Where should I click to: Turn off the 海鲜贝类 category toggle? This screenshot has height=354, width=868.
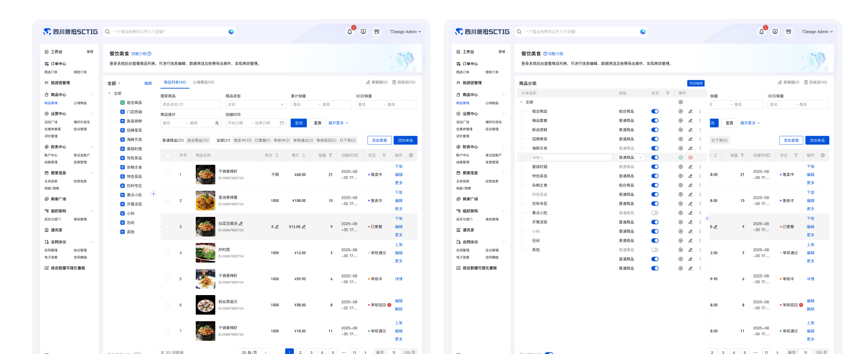pyautogui.click(x=655, y=148)
